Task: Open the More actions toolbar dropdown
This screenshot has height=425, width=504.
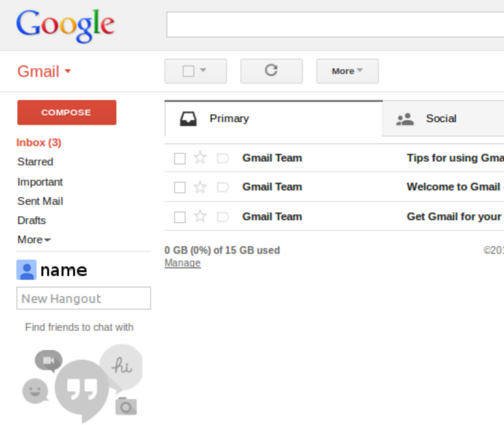Action: (x=347, y=71)
